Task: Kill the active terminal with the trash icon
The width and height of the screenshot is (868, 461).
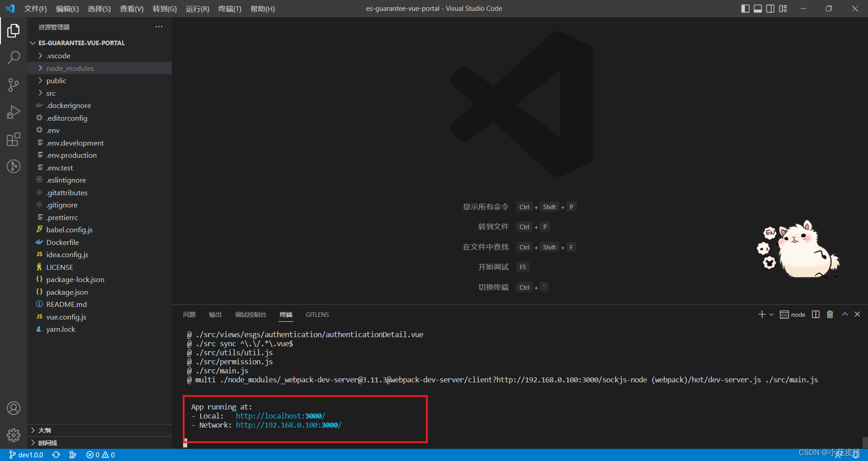Action: click(x=830, y=314)
